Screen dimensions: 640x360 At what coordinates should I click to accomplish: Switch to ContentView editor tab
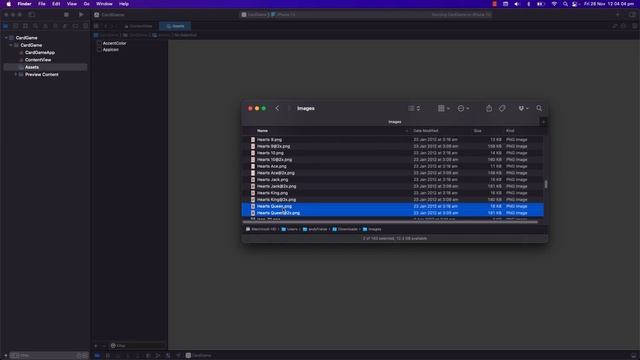138,26
